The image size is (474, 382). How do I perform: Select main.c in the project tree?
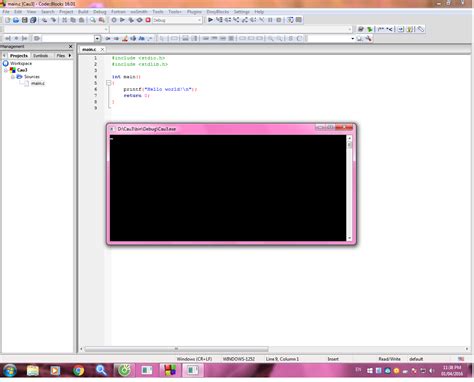pyautogui.click(x=37, y=83)
